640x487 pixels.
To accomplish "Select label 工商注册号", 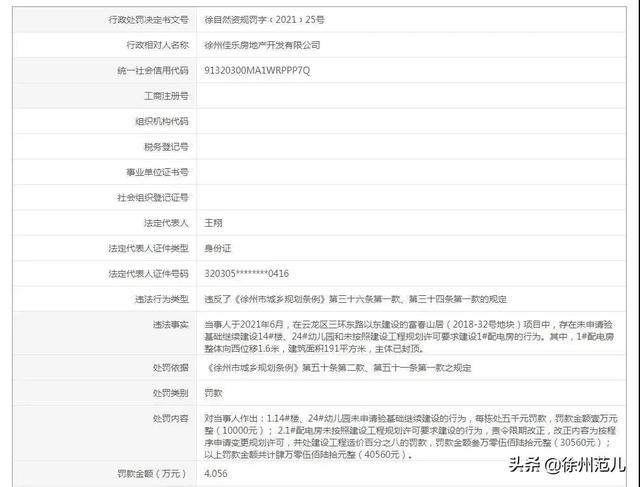I will [x=166, y=96].
